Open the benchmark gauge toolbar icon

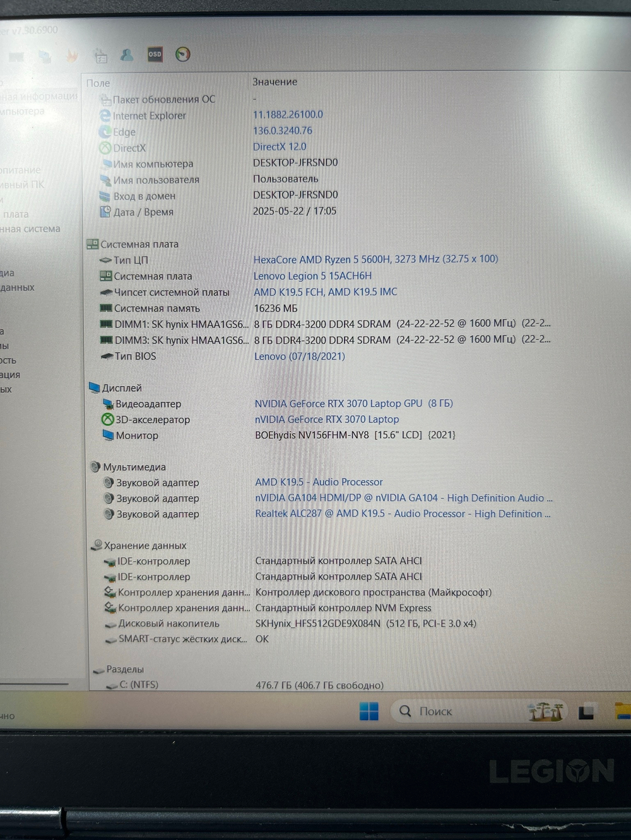(x=182, y=55)
